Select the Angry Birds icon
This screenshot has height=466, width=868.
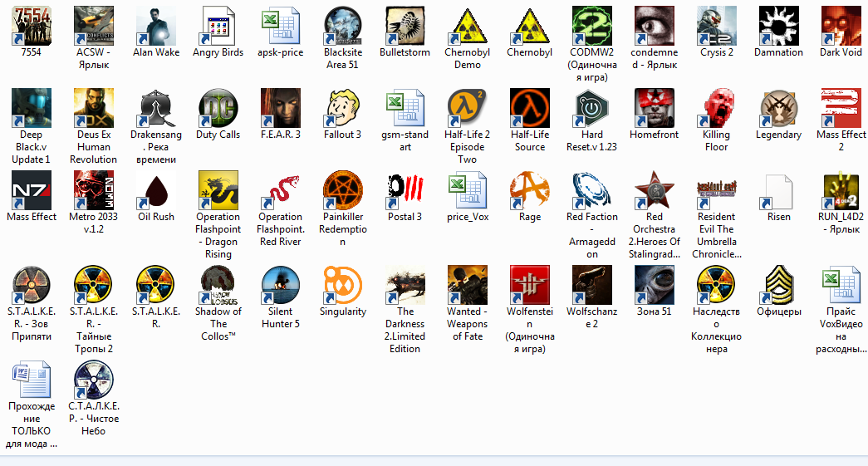(218, 26)
